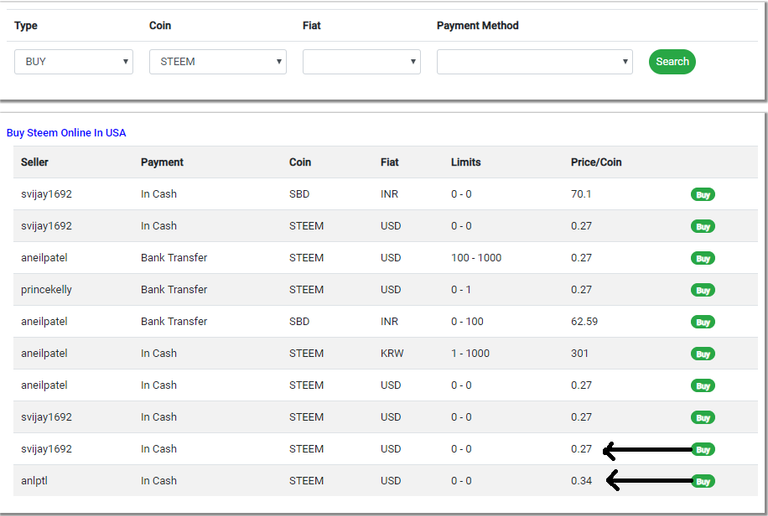768x516 pixels.
Task: Click the Limits column header
Action: coord(465,162)
